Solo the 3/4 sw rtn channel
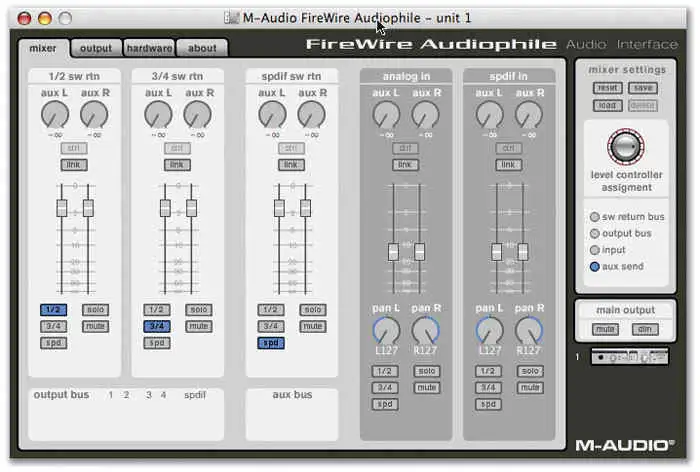700x472 pixels. tap(198, 310)
